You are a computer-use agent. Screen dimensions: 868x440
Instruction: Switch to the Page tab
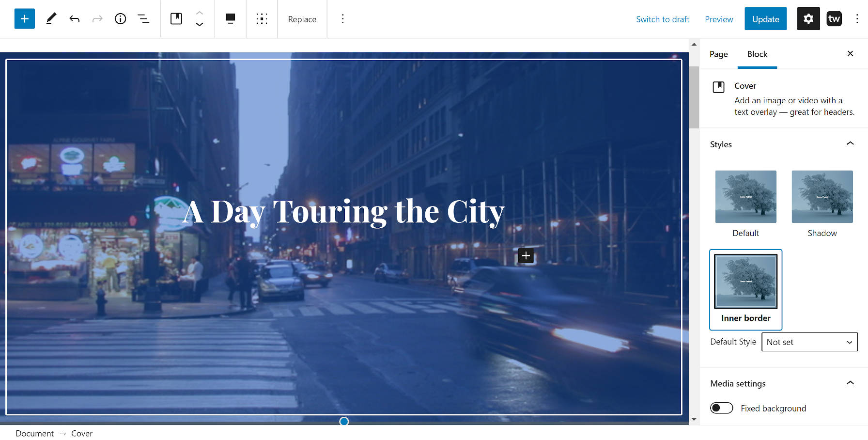point(718,54)
